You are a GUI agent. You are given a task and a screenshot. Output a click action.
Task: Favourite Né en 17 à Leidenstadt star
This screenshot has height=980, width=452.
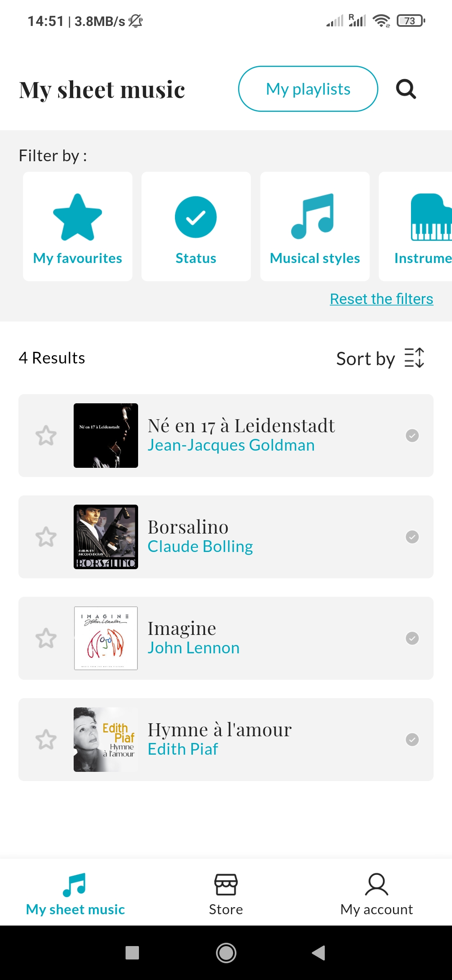click(46, 436)
